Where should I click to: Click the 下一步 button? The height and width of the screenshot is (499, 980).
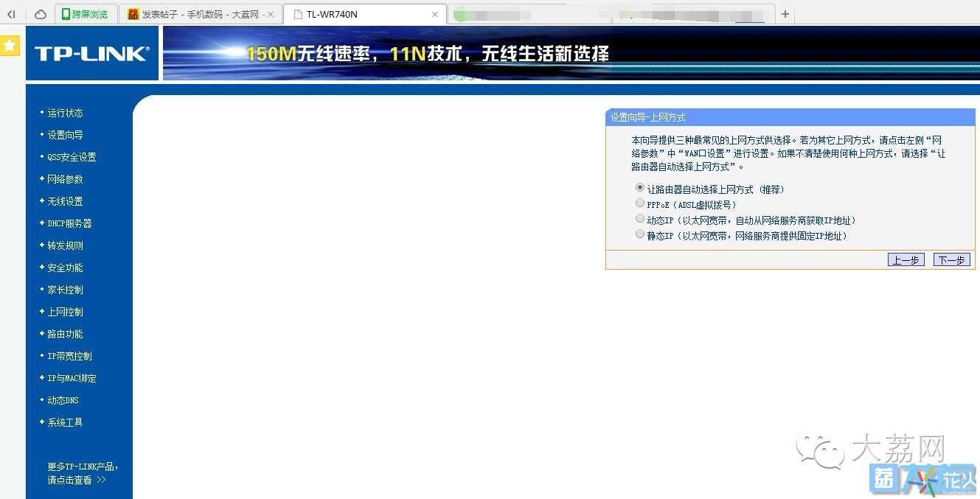(951, 259)
